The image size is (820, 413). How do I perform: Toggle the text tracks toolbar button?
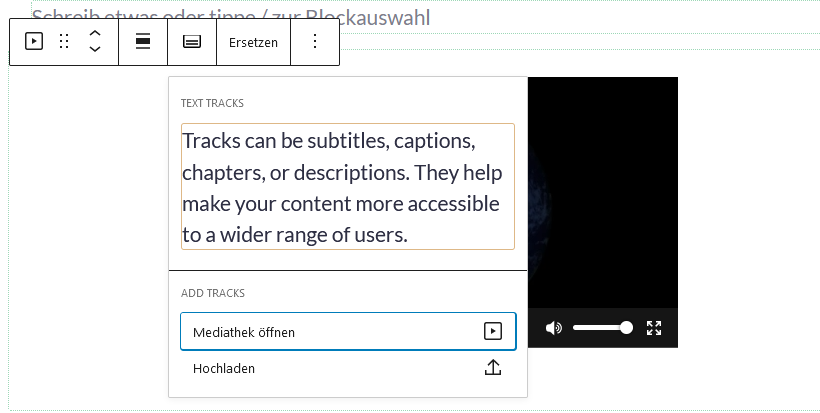tap(192, 42)
